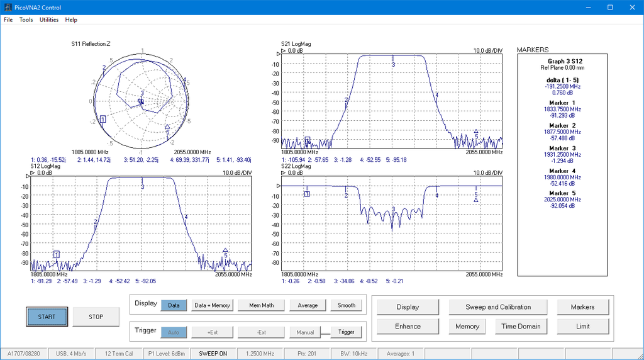Click marker 5 triangle on S12 LogMag graph
644x360 pixels.
tap(225, 250)
